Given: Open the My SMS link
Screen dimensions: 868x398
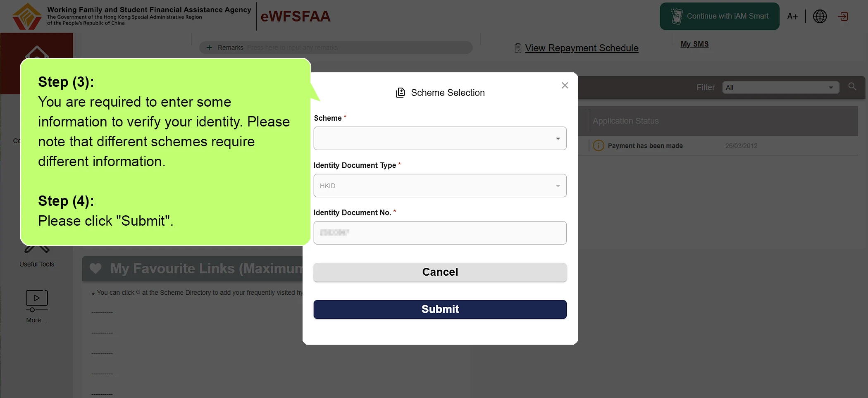Looking at the screenshot, I should [x=694, y=44].
